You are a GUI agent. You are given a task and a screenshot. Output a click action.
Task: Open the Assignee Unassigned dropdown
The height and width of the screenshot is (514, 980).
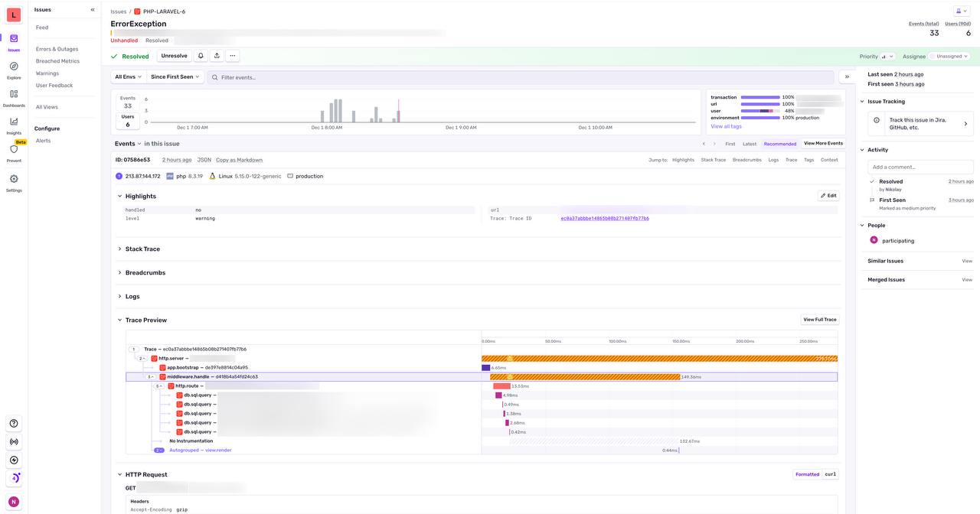click(950, 57)
